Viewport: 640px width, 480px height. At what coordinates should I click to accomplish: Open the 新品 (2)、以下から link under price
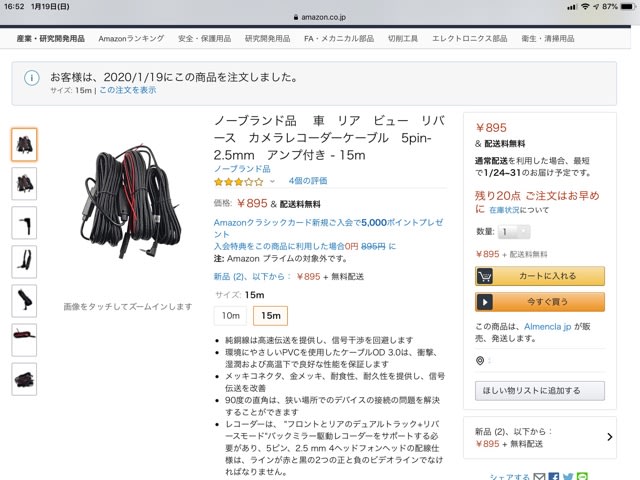(252, 277)
